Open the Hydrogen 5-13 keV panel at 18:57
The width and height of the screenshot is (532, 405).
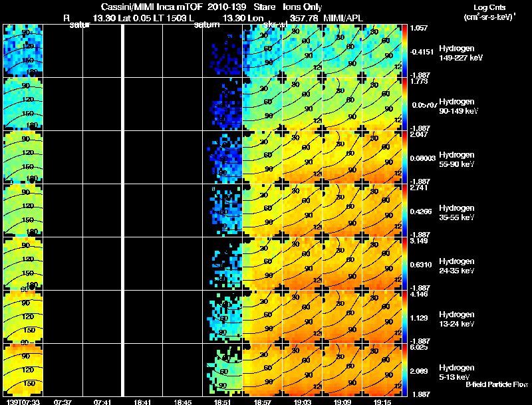click(x=262, y=370)
